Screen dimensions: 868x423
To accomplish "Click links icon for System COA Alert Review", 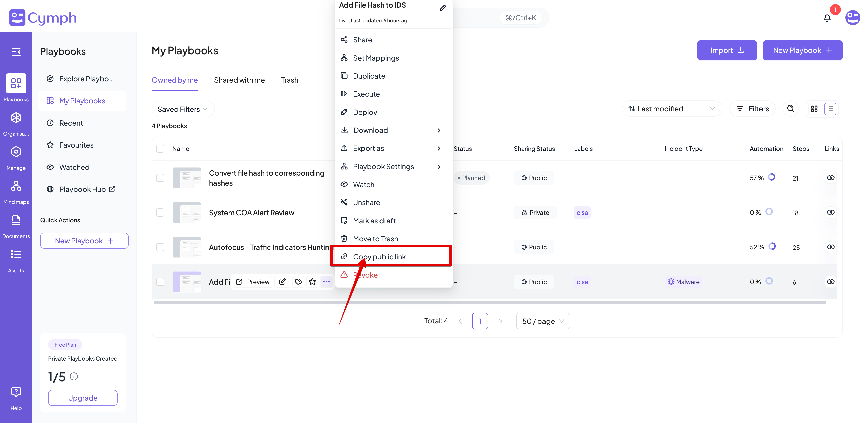I will click(x=830, y=212).
